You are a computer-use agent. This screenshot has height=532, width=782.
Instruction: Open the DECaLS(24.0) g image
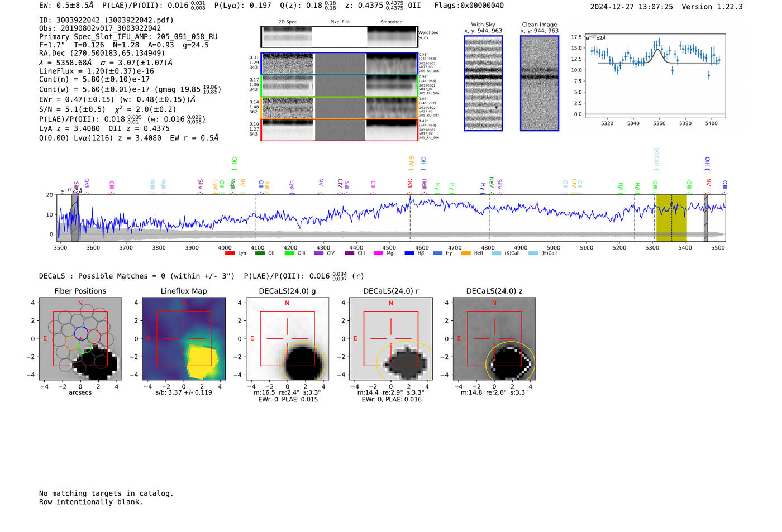click(287, 338)
